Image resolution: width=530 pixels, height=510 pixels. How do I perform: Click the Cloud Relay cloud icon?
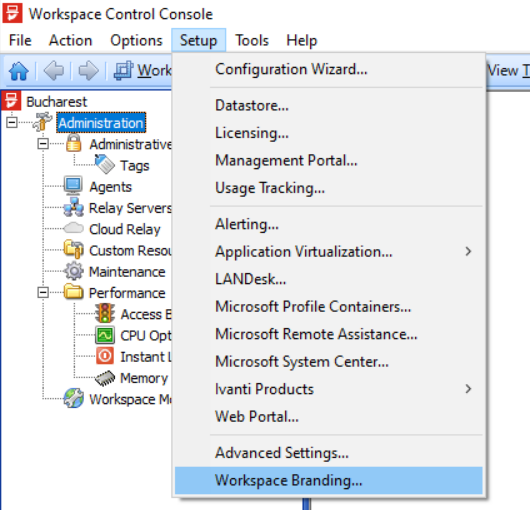click(73, 228)
